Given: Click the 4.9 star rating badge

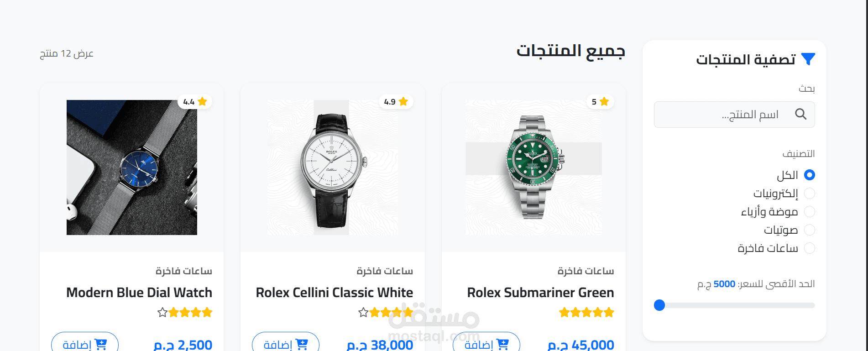Looking at the screenshot, I should click(x=396, y=102).
